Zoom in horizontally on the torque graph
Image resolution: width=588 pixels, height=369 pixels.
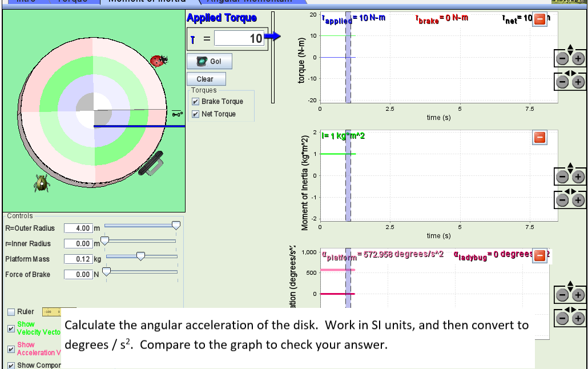point(578,82)
